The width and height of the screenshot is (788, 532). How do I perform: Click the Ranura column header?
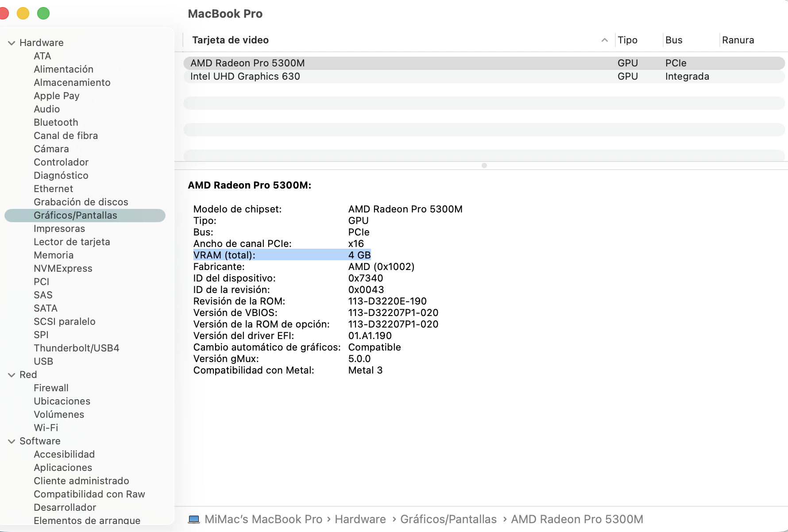pos(738,40)
